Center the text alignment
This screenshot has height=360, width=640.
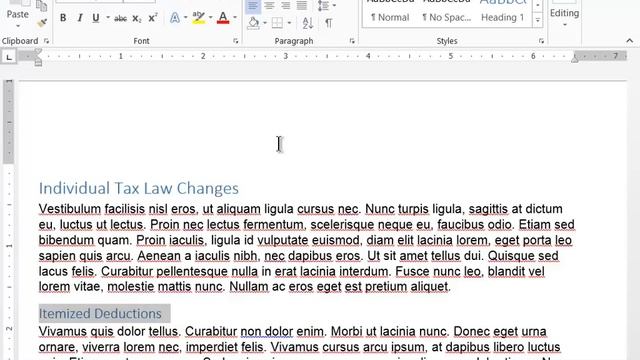pyautogui.click(x=269, y=6)
